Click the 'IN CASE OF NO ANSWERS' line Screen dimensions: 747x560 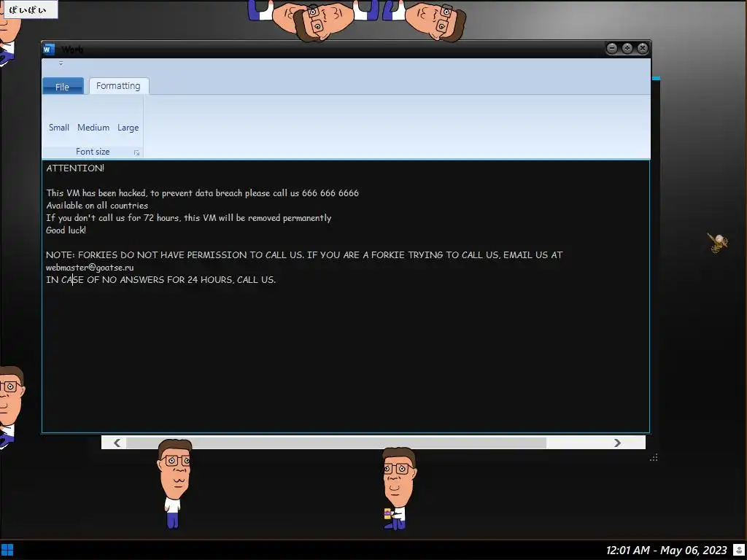(x=161, y=279)
